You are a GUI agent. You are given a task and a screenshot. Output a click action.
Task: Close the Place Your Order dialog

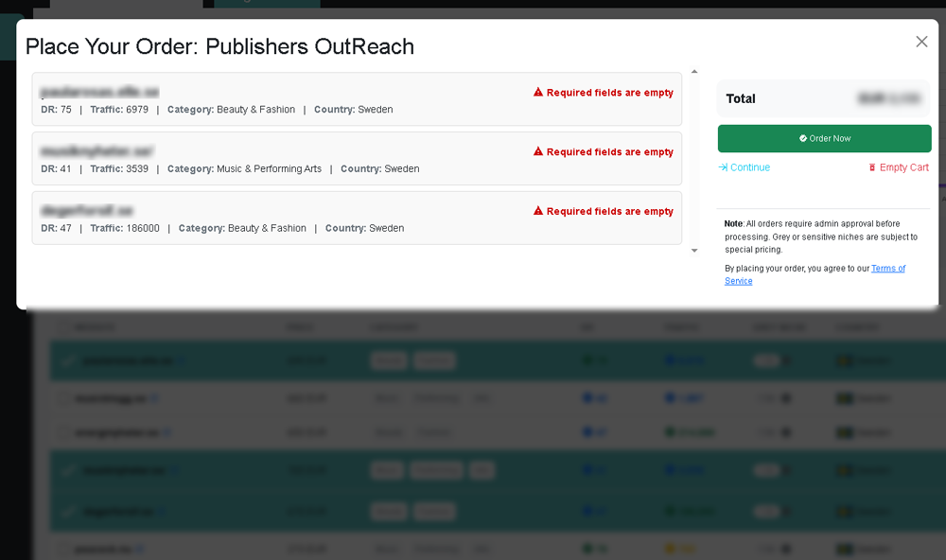pos(921,42)
